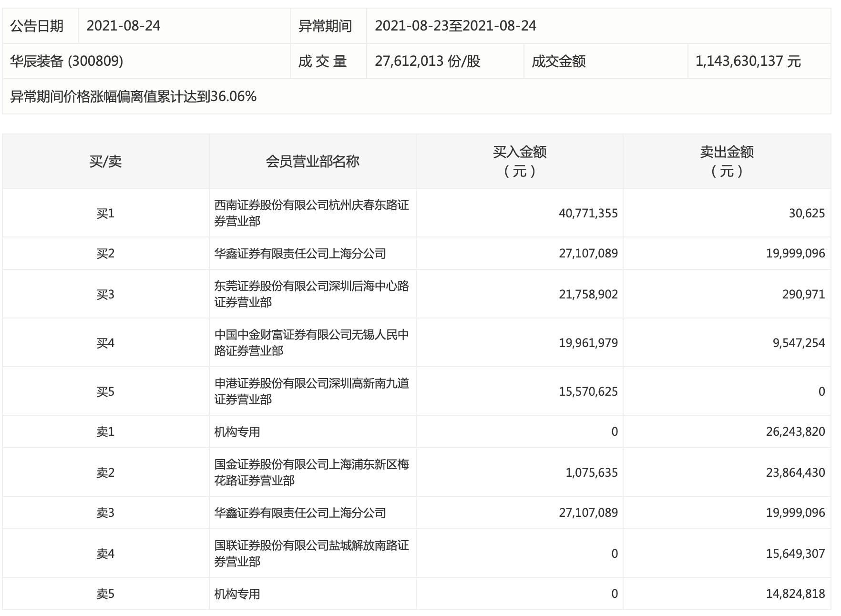
Task: Select the 成交金额 label
Action: coord(558,61)
